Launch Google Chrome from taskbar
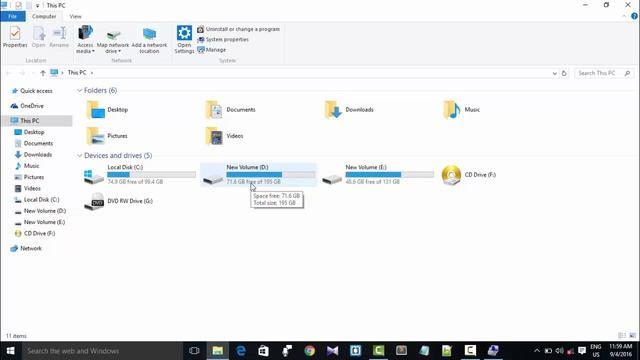The image size is (640, 360). pos(310,351)
